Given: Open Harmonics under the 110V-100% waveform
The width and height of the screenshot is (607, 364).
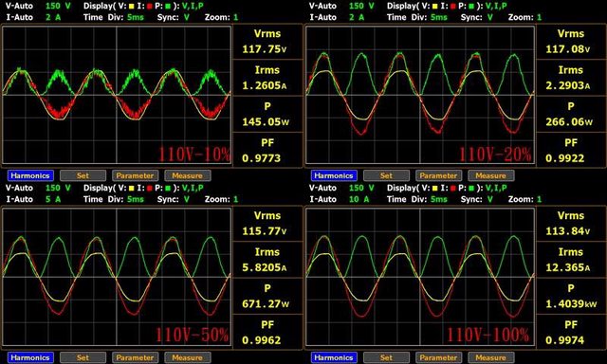Looking at the screenshot, I should pos(334,357).
